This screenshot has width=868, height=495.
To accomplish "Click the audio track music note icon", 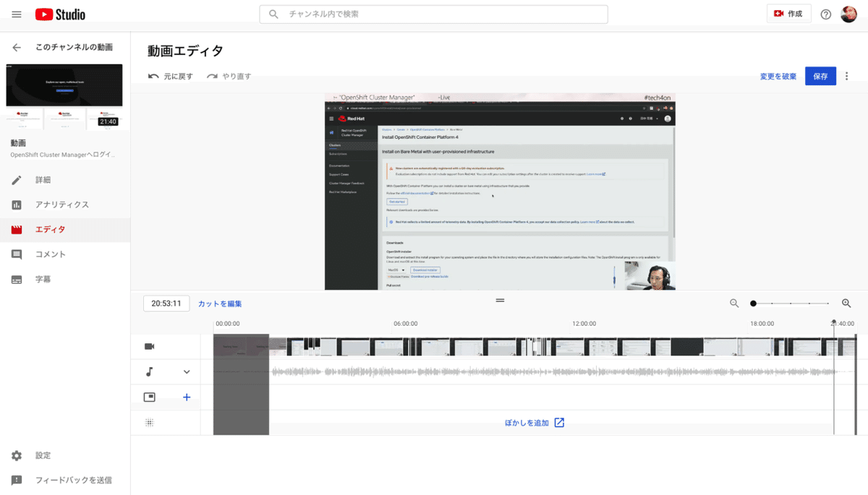I will (150, 371).
